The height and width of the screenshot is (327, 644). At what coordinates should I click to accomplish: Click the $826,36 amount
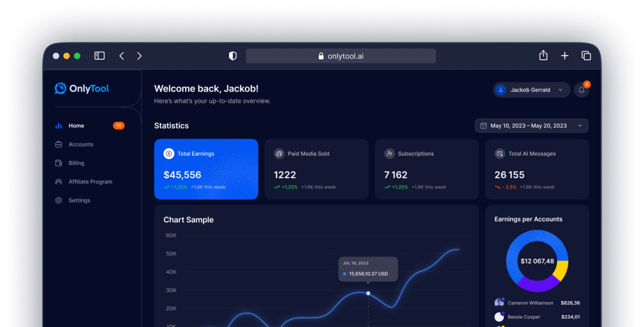pyautogui.click(x=570, y=303)
